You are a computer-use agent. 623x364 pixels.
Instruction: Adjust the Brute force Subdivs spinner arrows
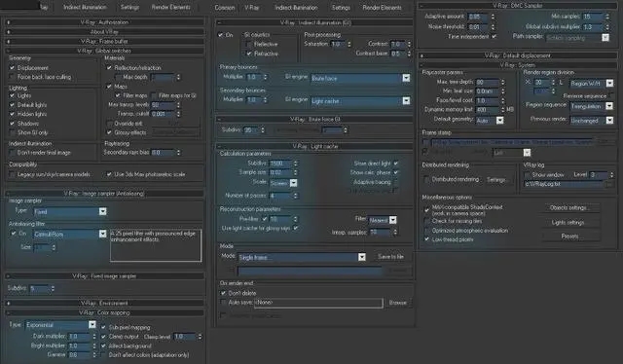point(263,130)
